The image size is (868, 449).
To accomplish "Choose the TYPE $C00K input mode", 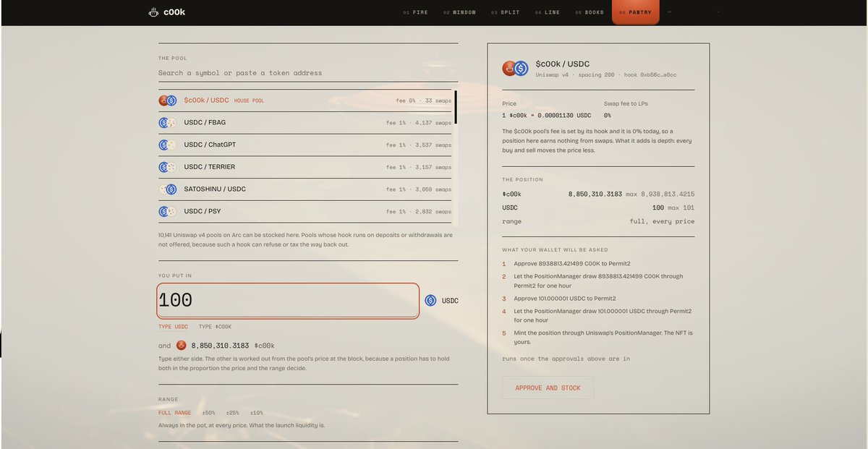I will (216, 327).
